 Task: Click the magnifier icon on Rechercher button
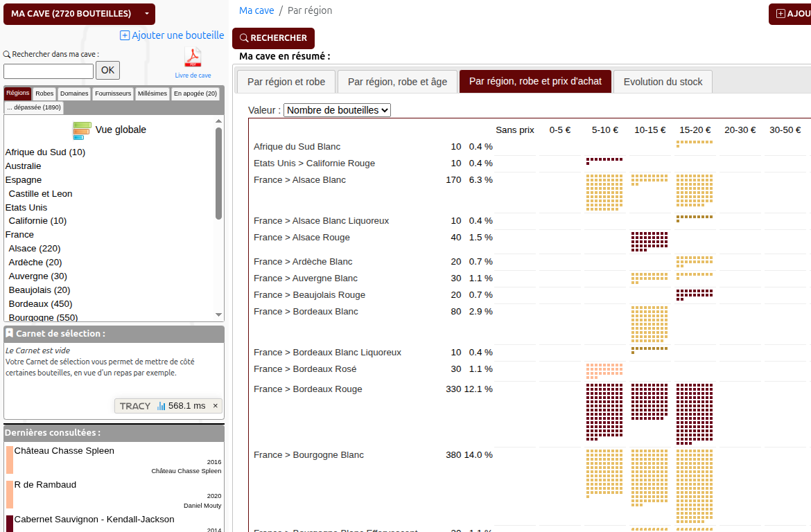pos(243,39)
